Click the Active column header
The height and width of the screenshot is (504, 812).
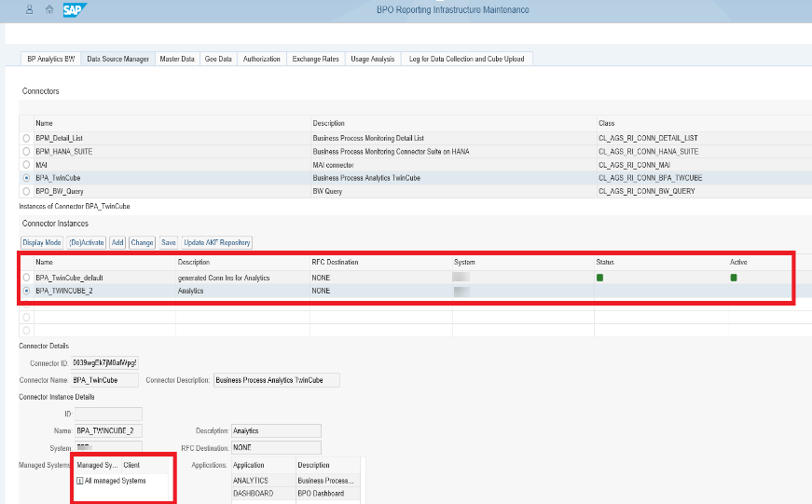point(761,262)
